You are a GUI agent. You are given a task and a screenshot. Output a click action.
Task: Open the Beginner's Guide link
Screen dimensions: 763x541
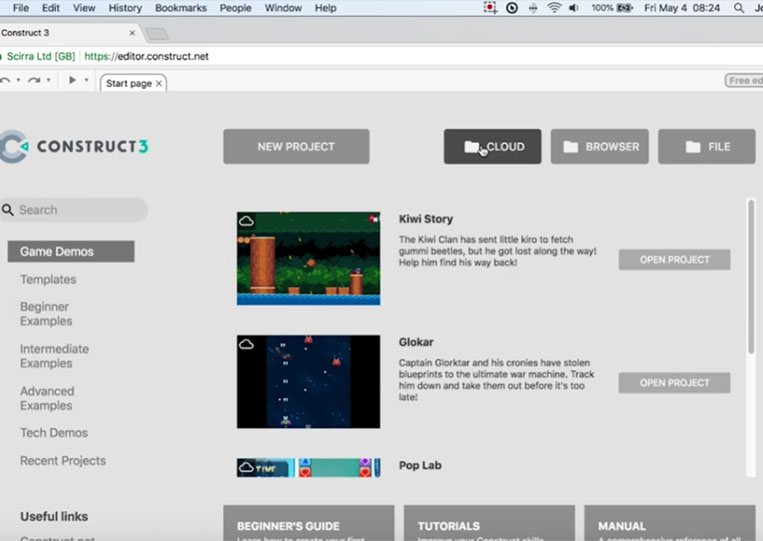pos(309,523)
